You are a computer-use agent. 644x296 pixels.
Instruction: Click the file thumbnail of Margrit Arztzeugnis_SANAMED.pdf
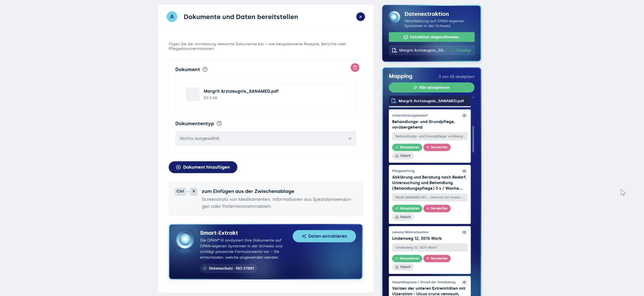pyautogui.click(x=193, y=94)
